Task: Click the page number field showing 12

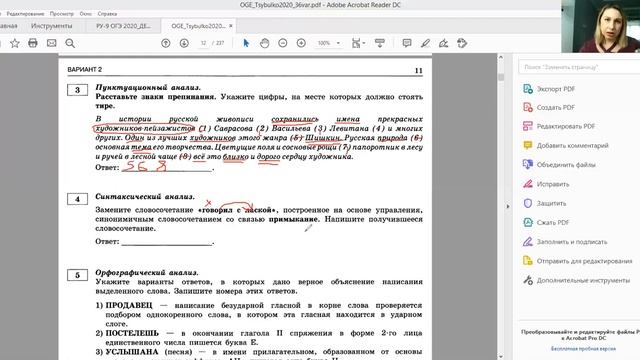Action: (204, 43)
